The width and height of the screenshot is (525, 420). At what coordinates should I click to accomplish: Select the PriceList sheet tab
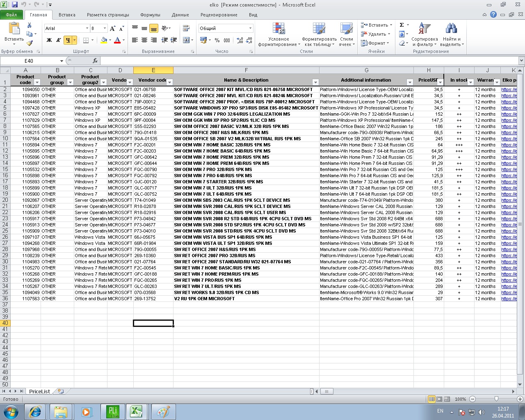pyautogui.click(x=39, y=391)
